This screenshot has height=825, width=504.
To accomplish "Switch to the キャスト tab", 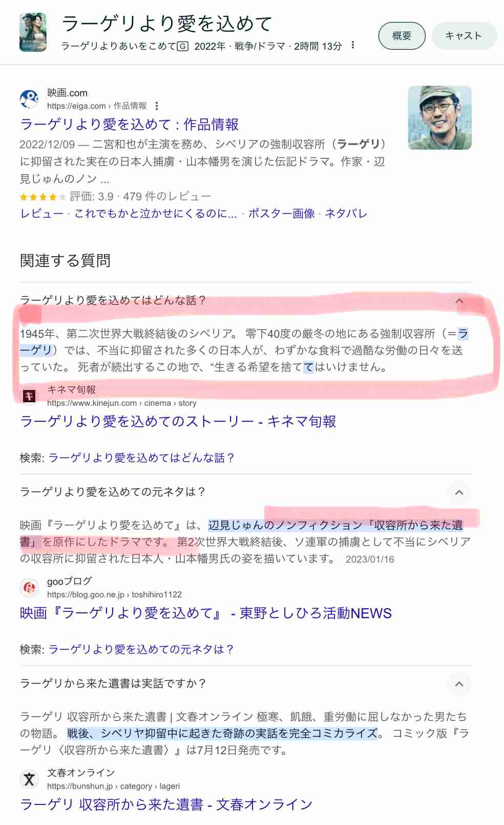I will (464, 36).
